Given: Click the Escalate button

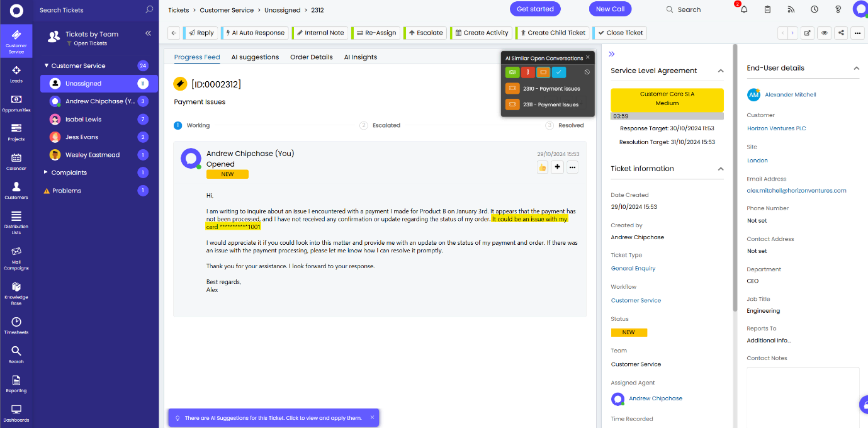Looking at the screenshot, I should pyautogui.click(x=426, y=33).
